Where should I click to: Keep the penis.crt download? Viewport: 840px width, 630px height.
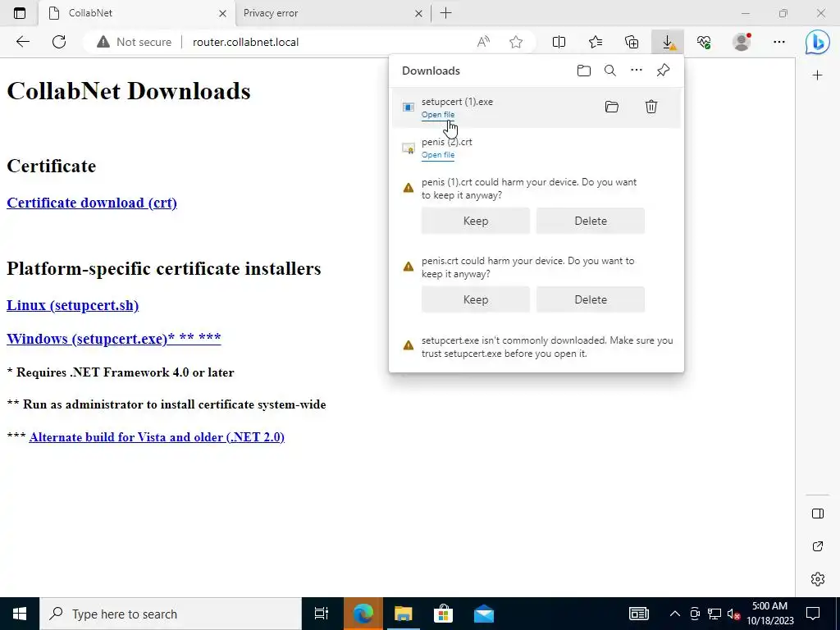pyautogui.click(x=476, y=299)
